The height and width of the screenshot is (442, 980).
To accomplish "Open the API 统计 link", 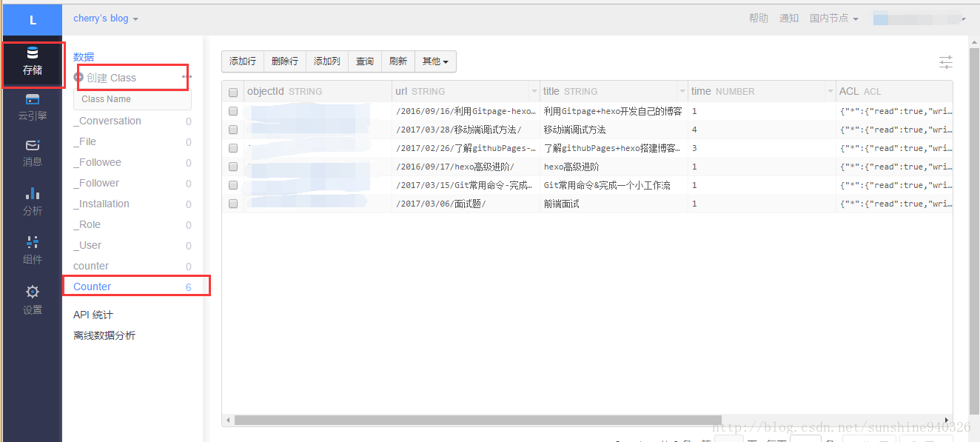I will pyautogui.click(x=93, y=314).
